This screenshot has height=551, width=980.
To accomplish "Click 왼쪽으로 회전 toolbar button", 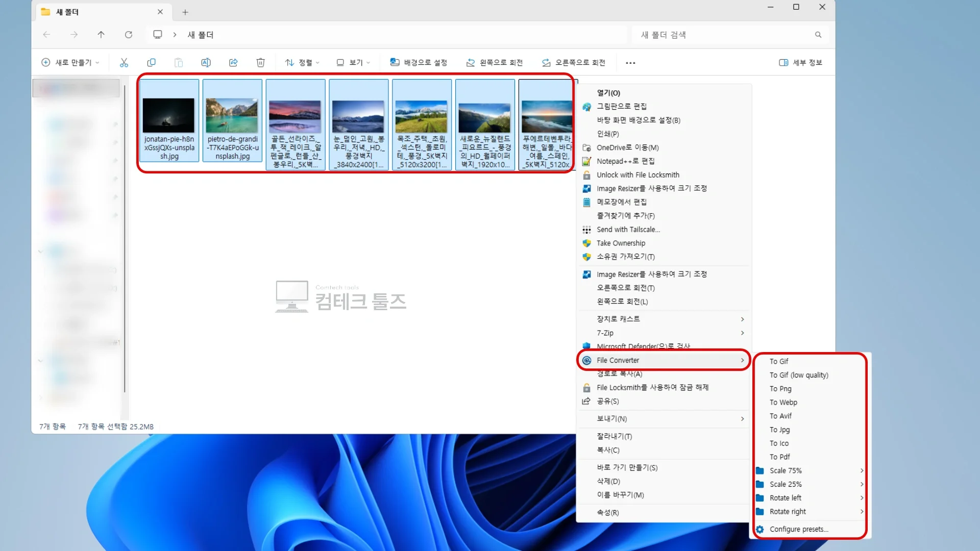I will tap(494, 62).
